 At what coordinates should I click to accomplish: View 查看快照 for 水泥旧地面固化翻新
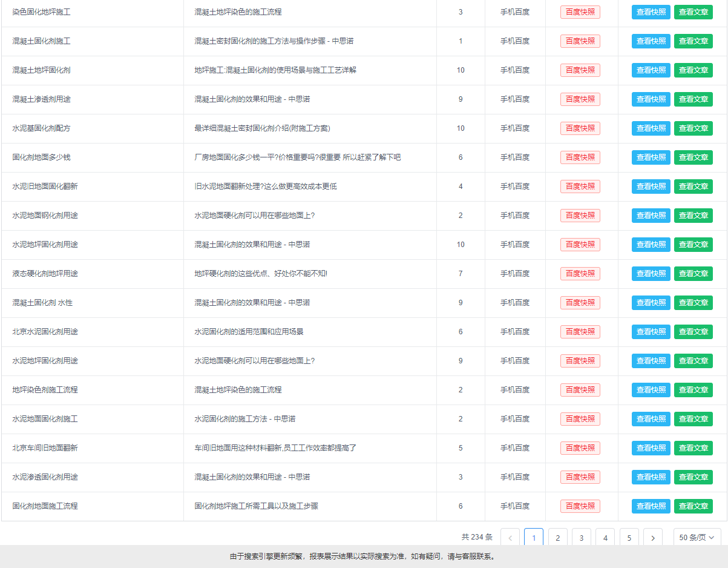651,187
